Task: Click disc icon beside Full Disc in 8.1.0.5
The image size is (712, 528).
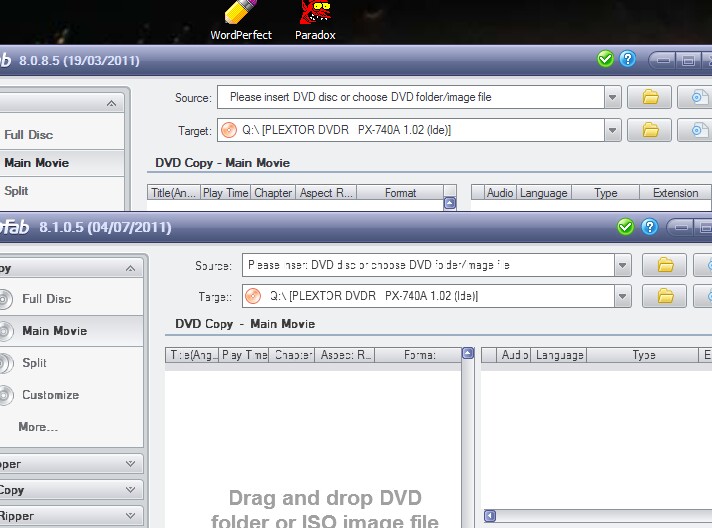Action: tap(5, 299)
